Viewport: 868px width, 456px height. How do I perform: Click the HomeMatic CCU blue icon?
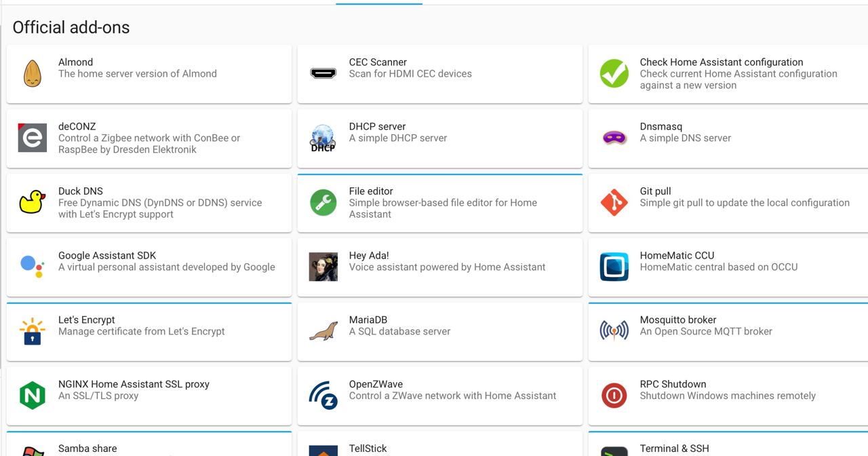coord(614,267)
